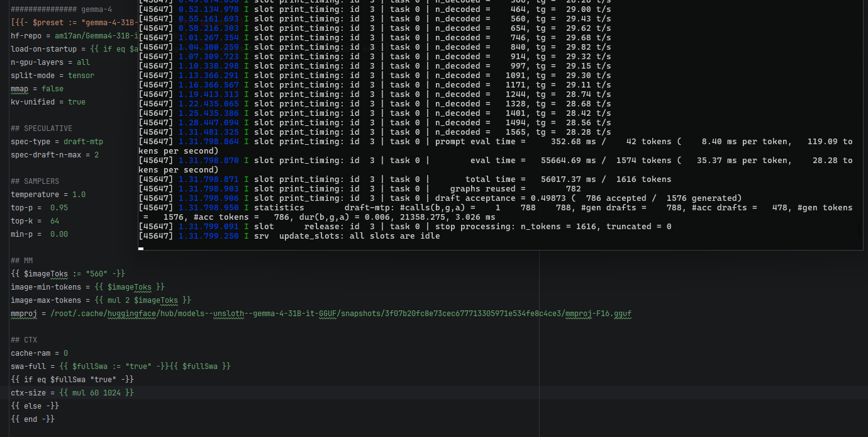Click terminal line with n_decoded = 1401

click(375, 113)
